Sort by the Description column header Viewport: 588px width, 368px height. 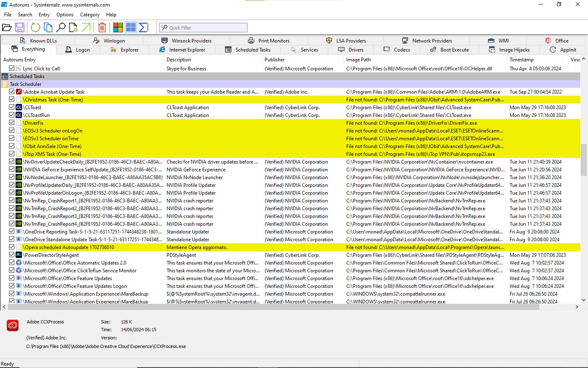point(213,60)
